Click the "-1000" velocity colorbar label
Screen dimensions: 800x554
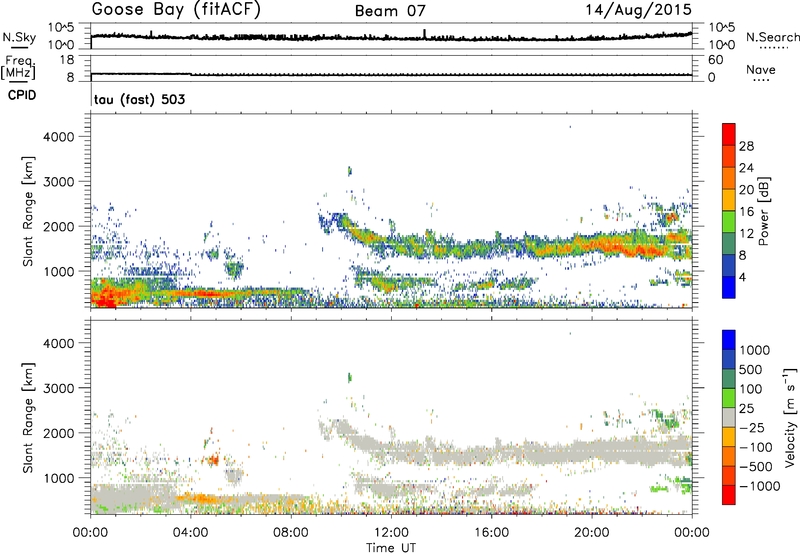pos(759,486)
